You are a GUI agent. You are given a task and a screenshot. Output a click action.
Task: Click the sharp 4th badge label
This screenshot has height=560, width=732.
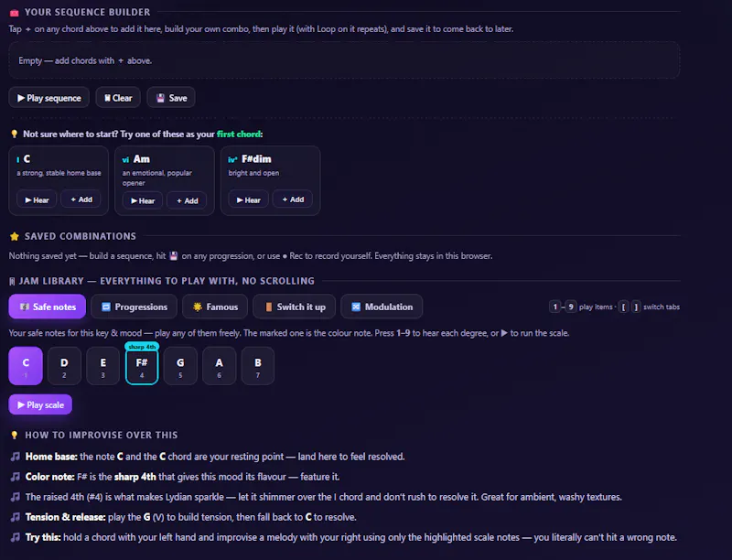click(142, 347)
